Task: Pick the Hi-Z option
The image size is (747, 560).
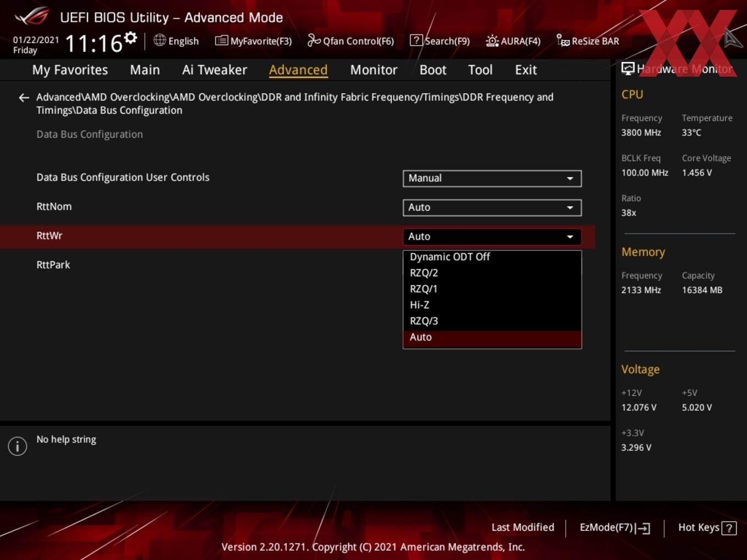Action: (x=492, y=305)
